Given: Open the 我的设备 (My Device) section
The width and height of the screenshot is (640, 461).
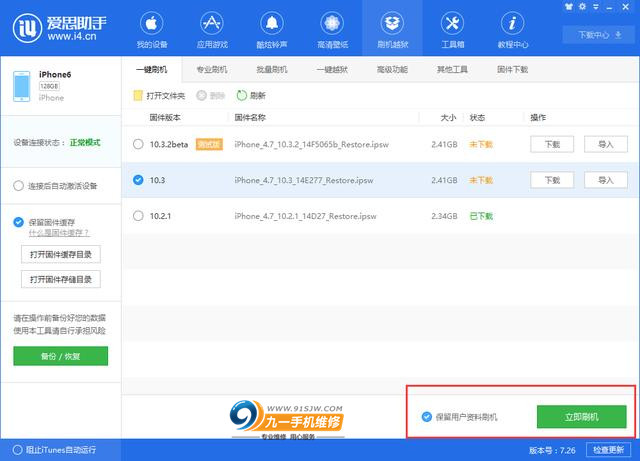Looking at the screenshot, I should pos(152,30).
